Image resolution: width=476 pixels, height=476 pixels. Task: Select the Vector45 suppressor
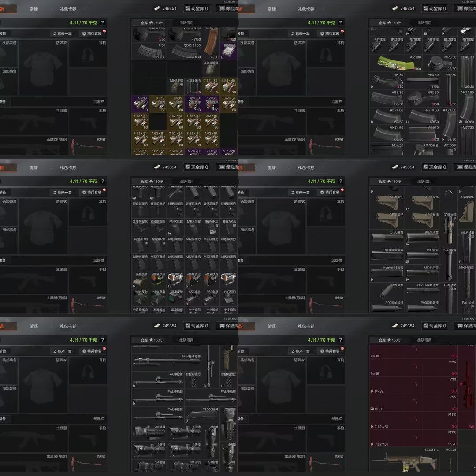click(x=387, y=273)
